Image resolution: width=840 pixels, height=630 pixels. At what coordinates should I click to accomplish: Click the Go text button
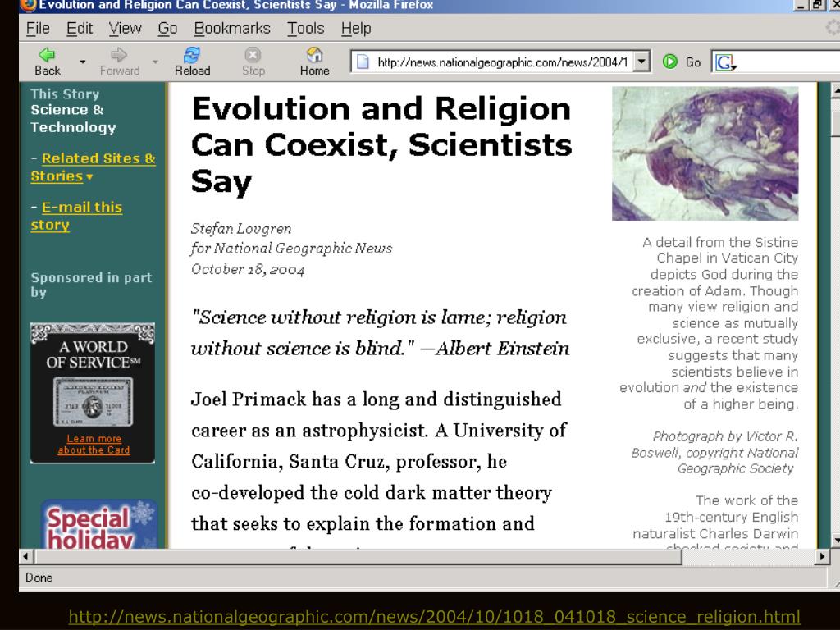point(692,62)
